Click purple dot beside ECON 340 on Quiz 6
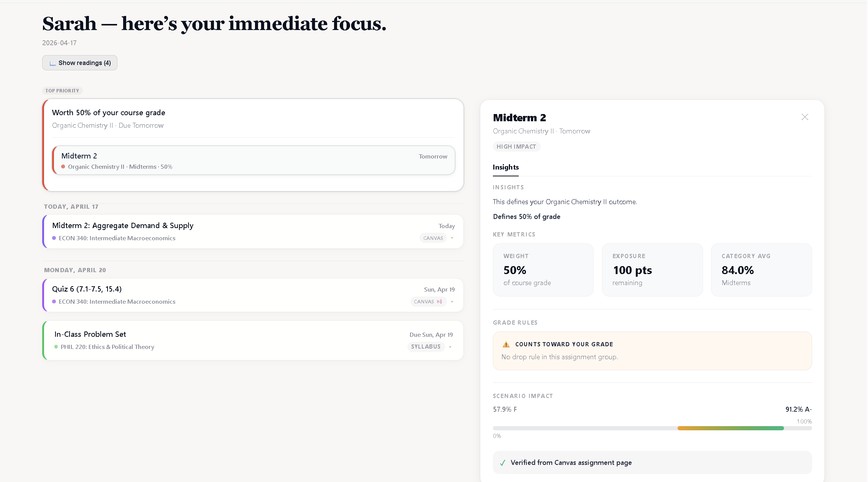The height and width of the screenshot is (482, 868). coord(54,301)
